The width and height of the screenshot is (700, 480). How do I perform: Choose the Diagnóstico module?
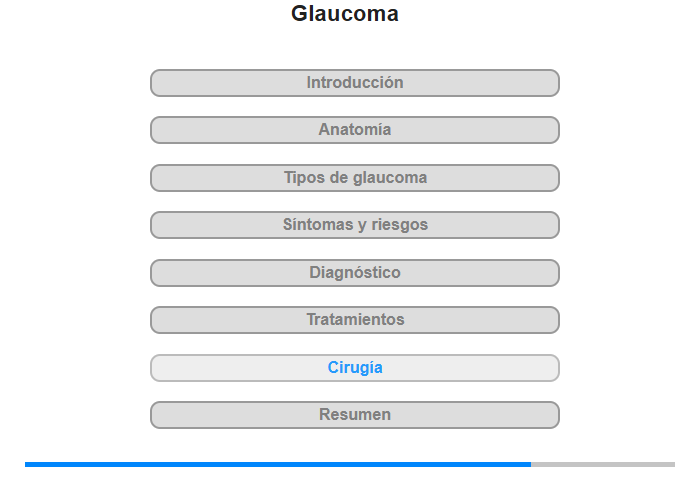pyautogui.click(x=354, y=273)
